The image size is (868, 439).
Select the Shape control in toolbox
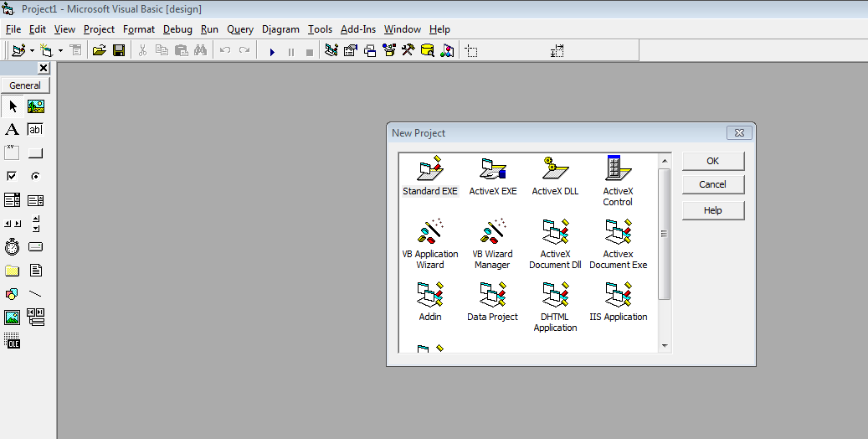tap(13, 294)
